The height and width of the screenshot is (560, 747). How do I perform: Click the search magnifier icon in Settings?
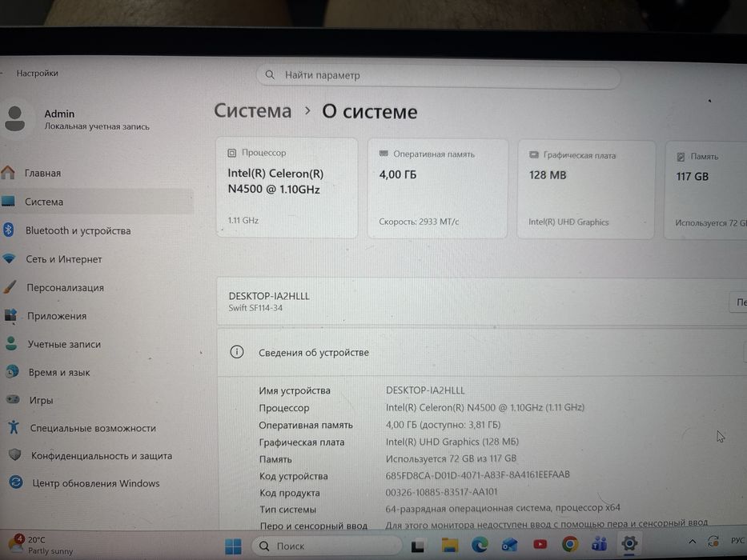tap(270, 74)
